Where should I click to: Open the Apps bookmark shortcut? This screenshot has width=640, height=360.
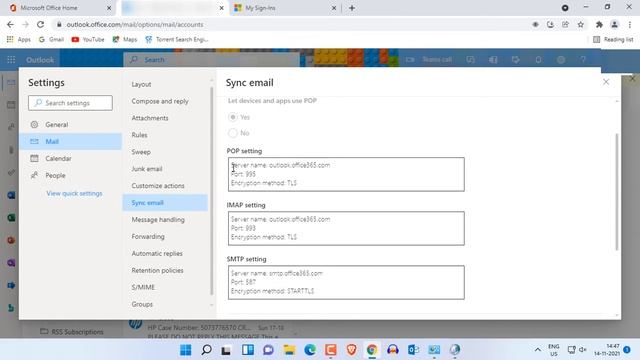(19, 40)
